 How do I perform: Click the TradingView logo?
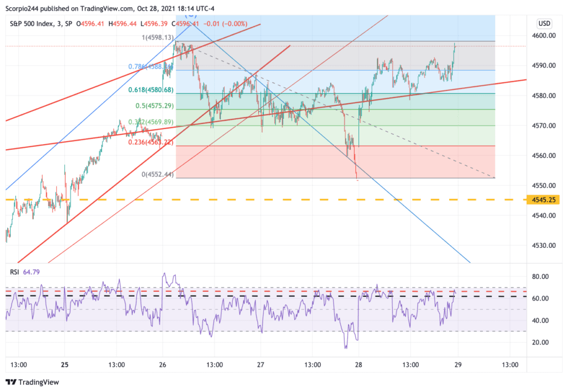coord(32,382)
